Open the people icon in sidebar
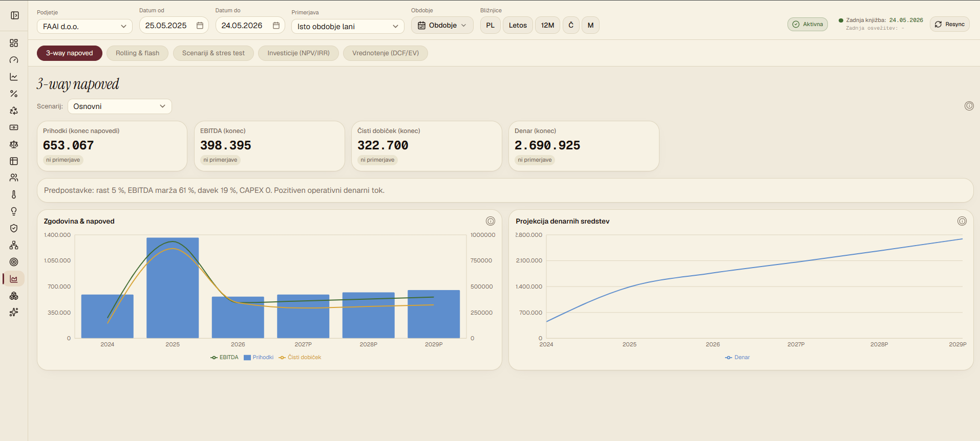 click(x=14, y=178)
